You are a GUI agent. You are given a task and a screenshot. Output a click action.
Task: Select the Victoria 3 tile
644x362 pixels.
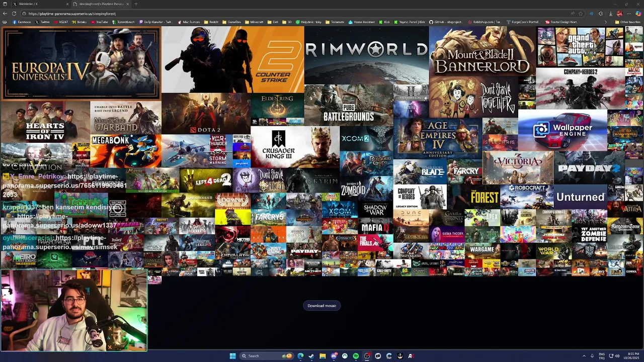coord(518,167)
